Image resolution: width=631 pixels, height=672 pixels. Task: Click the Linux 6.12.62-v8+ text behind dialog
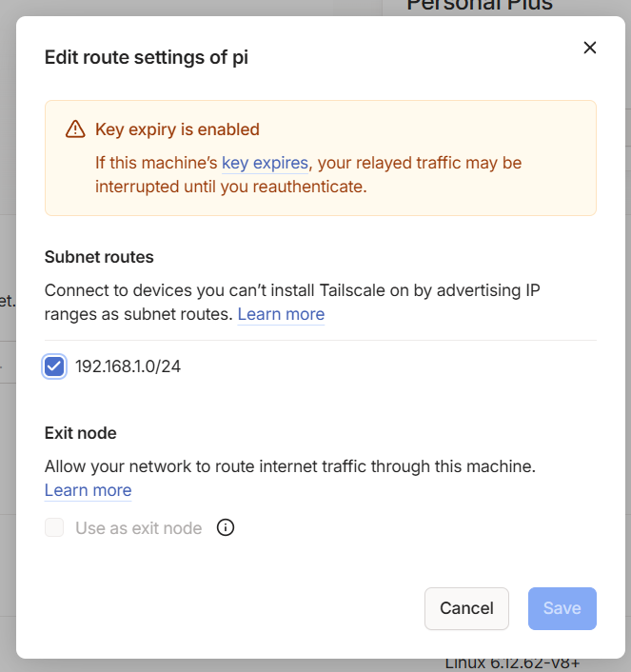pyautogui.click(x=512, y=665)
